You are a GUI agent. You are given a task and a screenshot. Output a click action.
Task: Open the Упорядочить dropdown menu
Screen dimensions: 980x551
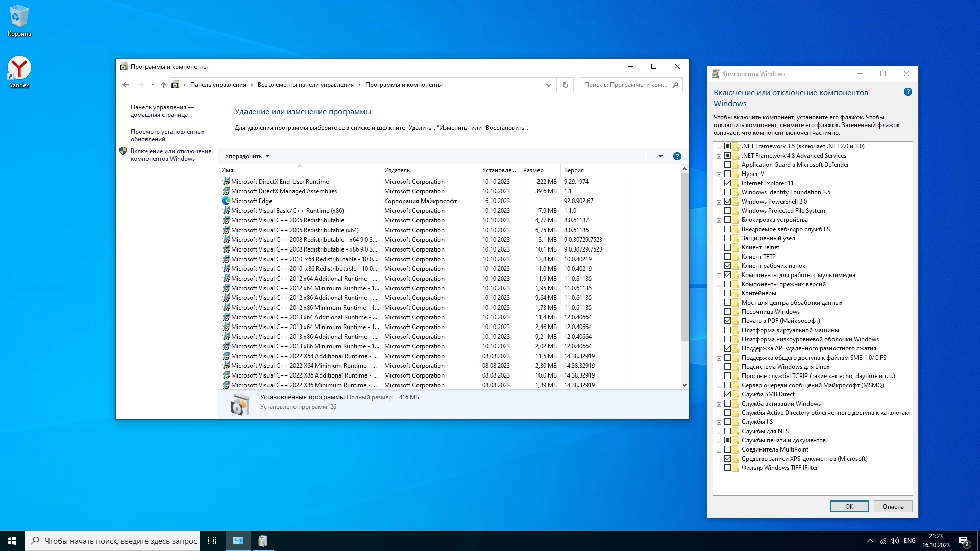[247, 156]
